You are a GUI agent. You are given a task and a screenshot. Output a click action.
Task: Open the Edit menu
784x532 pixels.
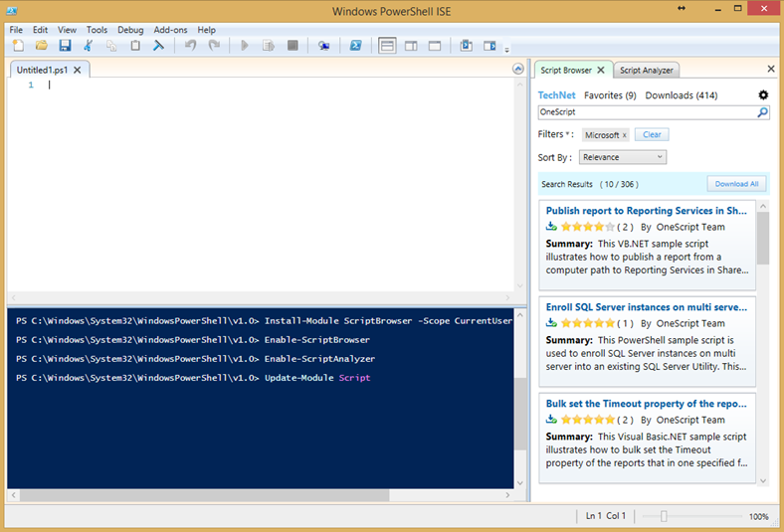[x=40, y=30]
